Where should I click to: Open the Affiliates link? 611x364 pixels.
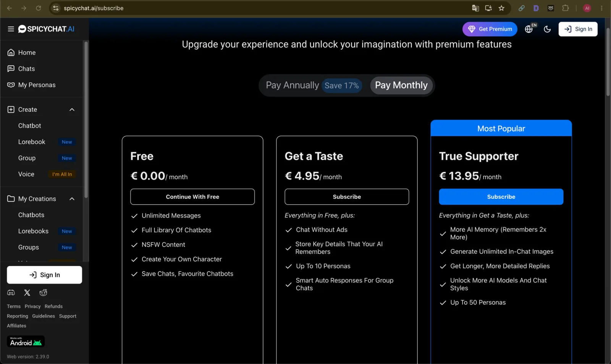[x=16, y=326]
